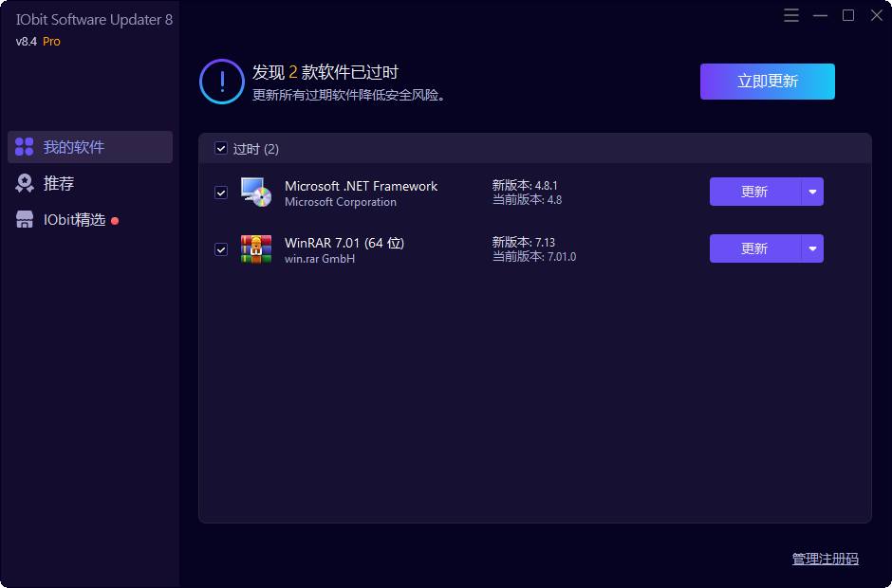Switch to the 推荐 section
Image resolution: width=892 pixels, height=588 pixels.
coord(66,182)
